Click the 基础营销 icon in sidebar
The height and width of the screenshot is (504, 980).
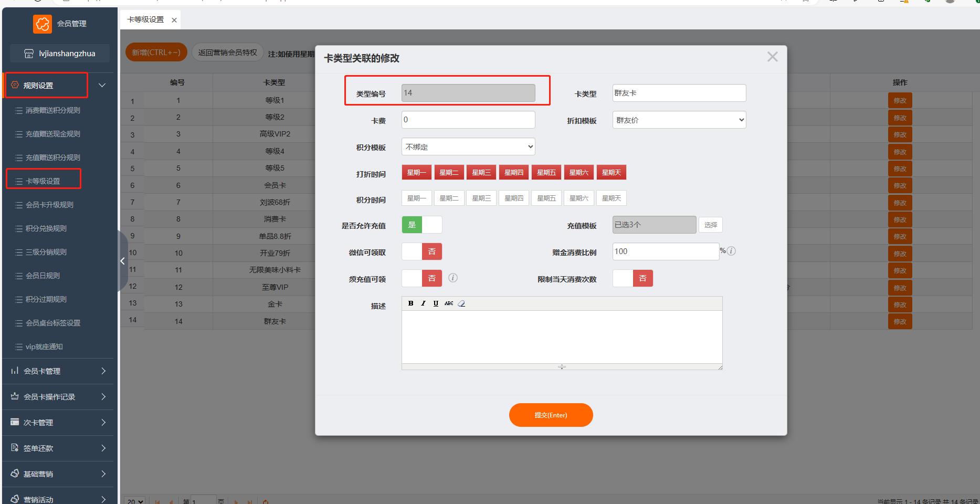coord(15,474)
